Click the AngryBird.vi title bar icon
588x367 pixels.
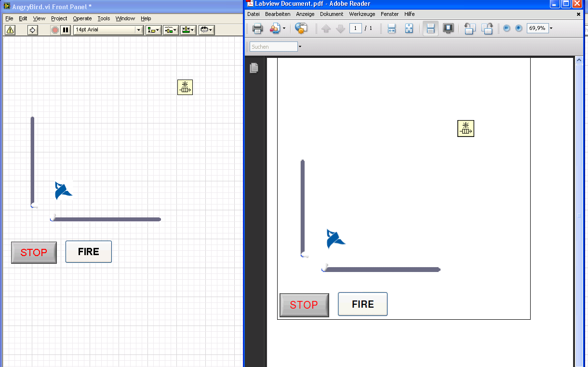(7, 6)
